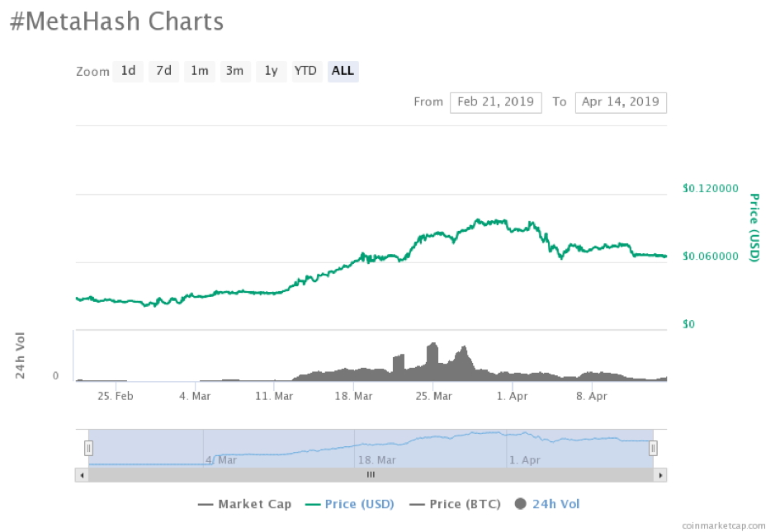
Task: Toggle 24h Vol series in legend
Action: 547,504
